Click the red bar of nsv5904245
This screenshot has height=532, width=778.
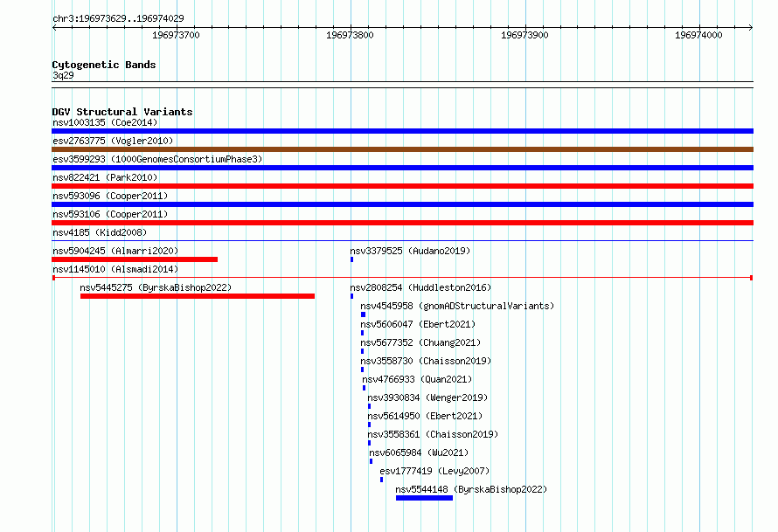135,259
